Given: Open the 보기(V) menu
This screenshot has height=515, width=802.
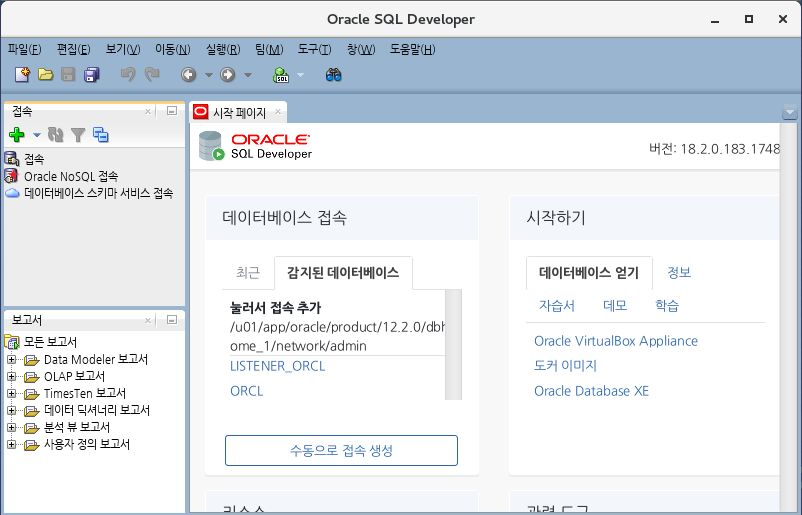Looking at the screenshot, I should [x=123, y=49].
